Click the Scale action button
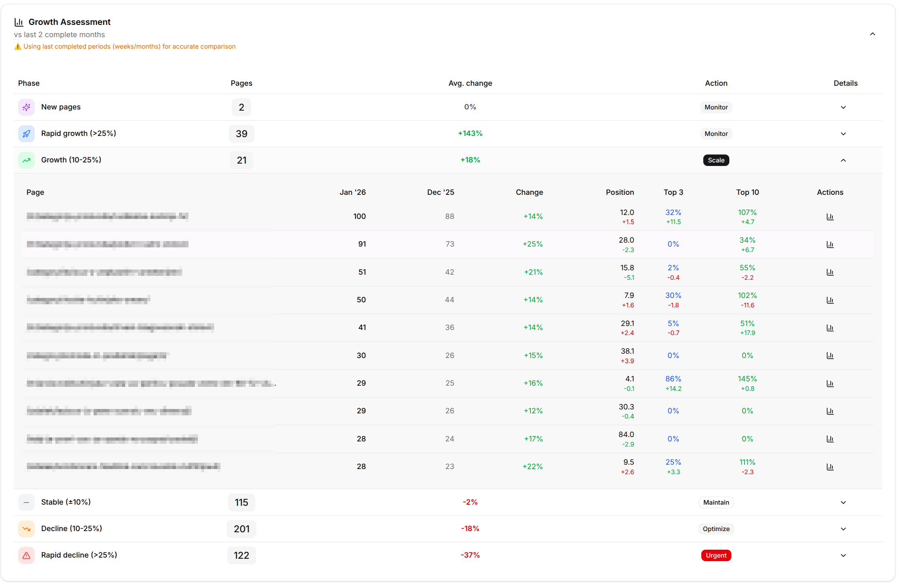 [x=716, y=160]
